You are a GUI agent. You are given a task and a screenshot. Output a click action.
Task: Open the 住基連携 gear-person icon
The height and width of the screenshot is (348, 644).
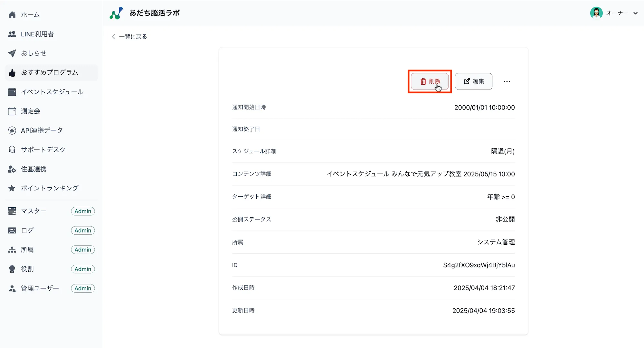[x=12, y=169]
